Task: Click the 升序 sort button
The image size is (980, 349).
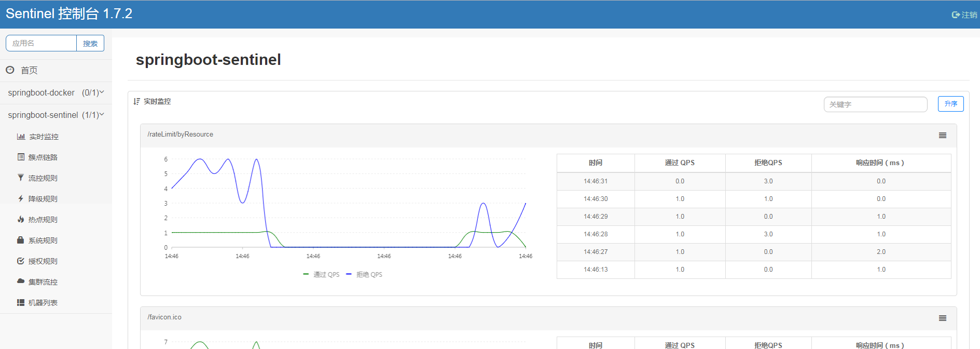Action: pyautogui.click(x=950, y=104)
